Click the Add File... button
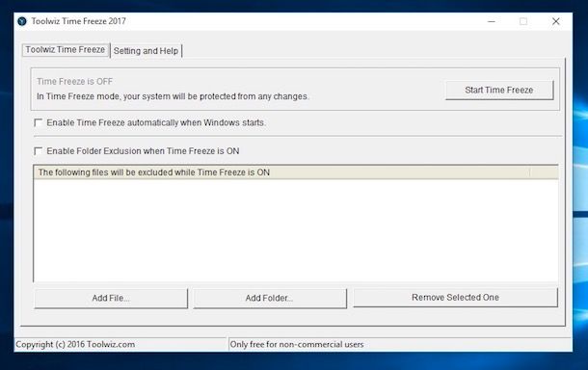Screen dimensions: 588x370 [x=111, y=299]
